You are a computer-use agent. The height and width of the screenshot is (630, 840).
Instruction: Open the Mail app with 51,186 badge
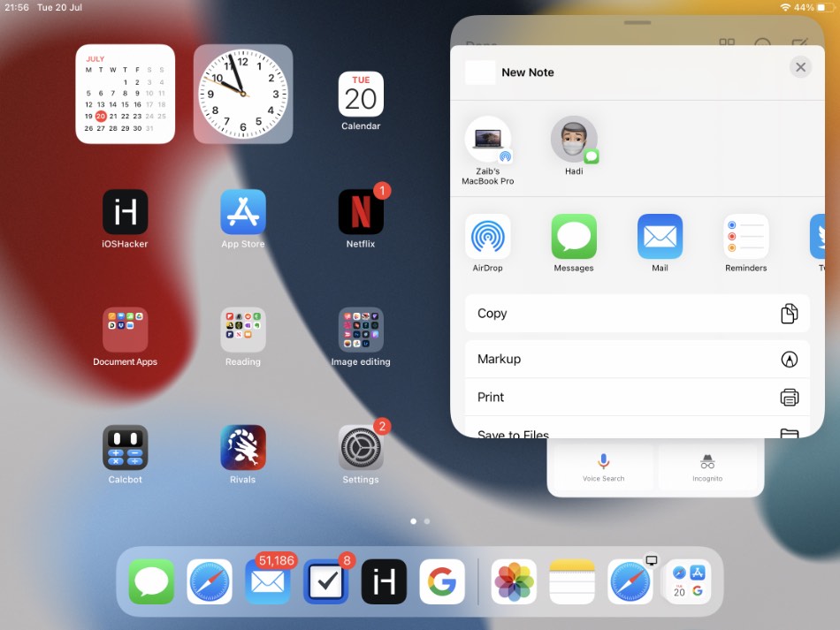pos(267,581)
